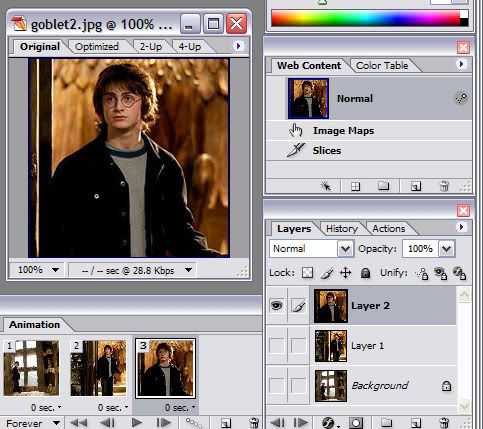483x429 pixels.
Task: Open frame 3 delay time dropdown
Action: pyautogui.click(x=193, y=407)
